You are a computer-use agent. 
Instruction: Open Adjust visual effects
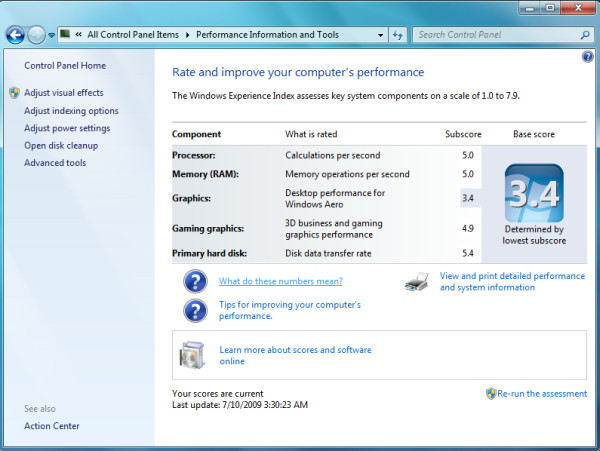point(64,93)
